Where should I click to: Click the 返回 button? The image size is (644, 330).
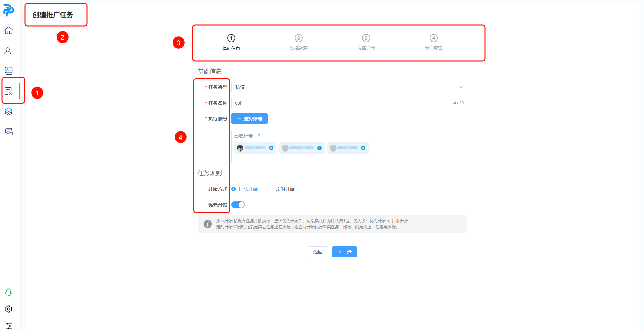click(318, 252)
